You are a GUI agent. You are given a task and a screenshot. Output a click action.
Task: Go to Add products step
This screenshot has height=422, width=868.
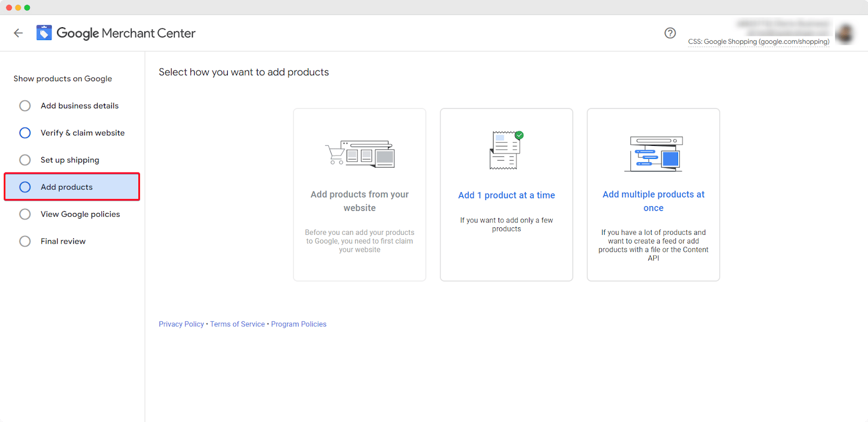click(x=72, y=187)
